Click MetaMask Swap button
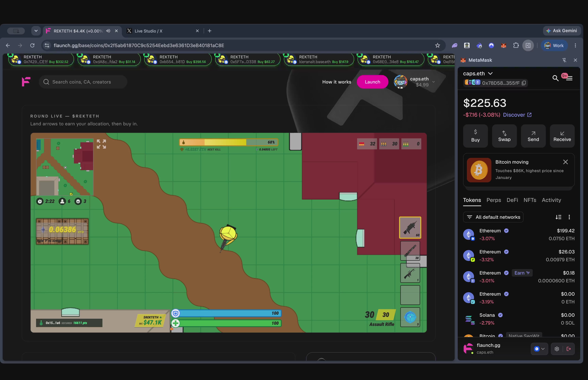588x380 pixels. [504, 136]
